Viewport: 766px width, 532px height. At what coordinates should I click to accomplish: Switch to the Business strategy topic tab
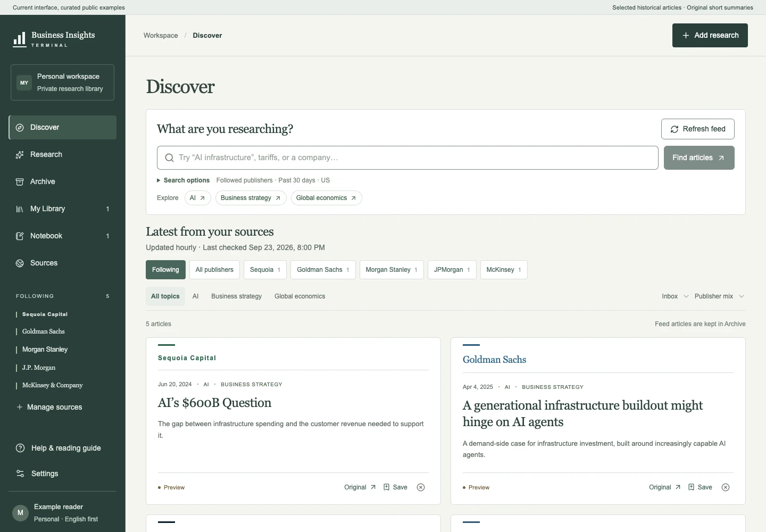pyautogui.click(x=236, y=297)
